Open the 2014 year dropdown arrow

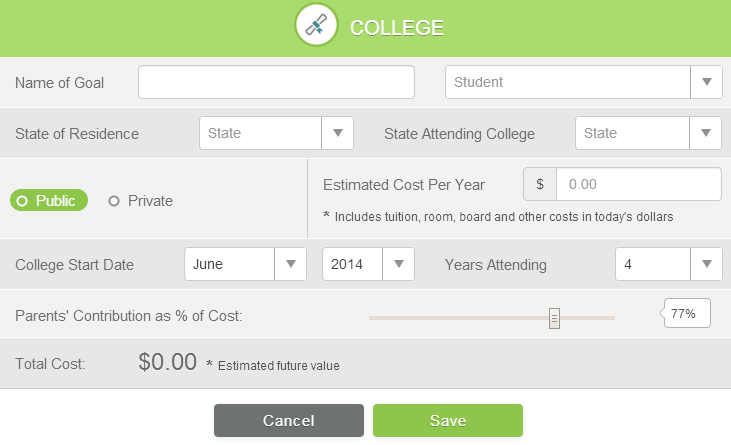pos(399,264)
